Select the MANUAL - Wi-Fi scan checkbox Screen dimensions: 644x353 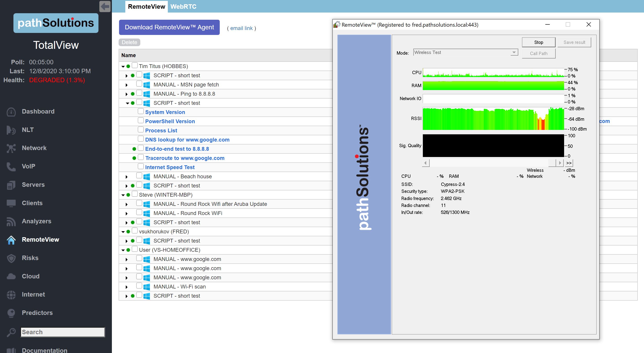coord(139,286)
